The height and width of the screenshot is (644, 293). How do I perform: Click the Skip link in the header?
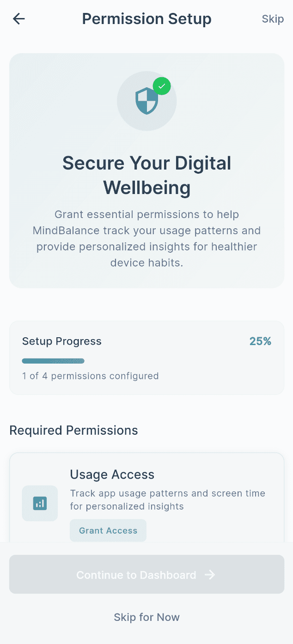coord(272,19)
